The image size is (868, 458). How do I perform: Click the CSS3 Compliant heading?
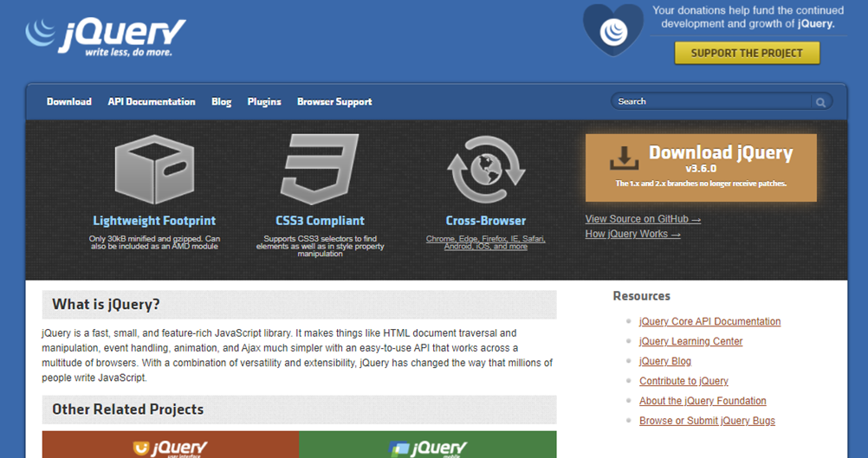pos(320,221)
